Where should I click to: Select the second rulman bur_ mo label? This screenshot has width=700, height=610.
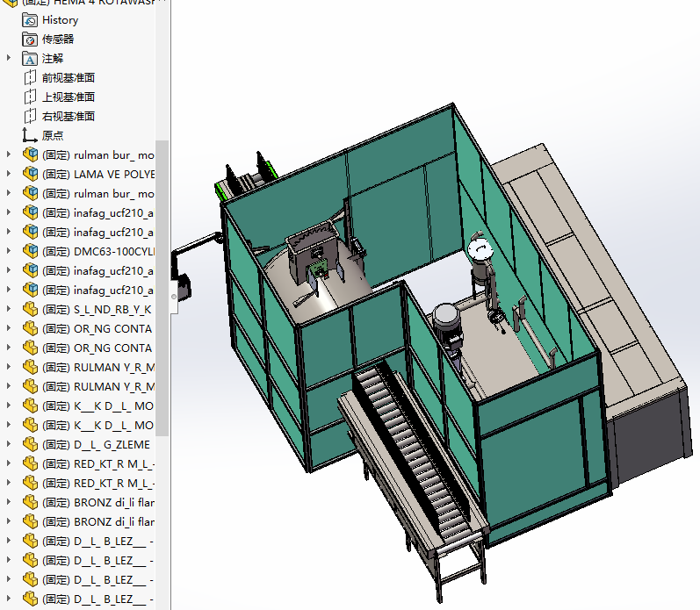click(x=98, y=194)
